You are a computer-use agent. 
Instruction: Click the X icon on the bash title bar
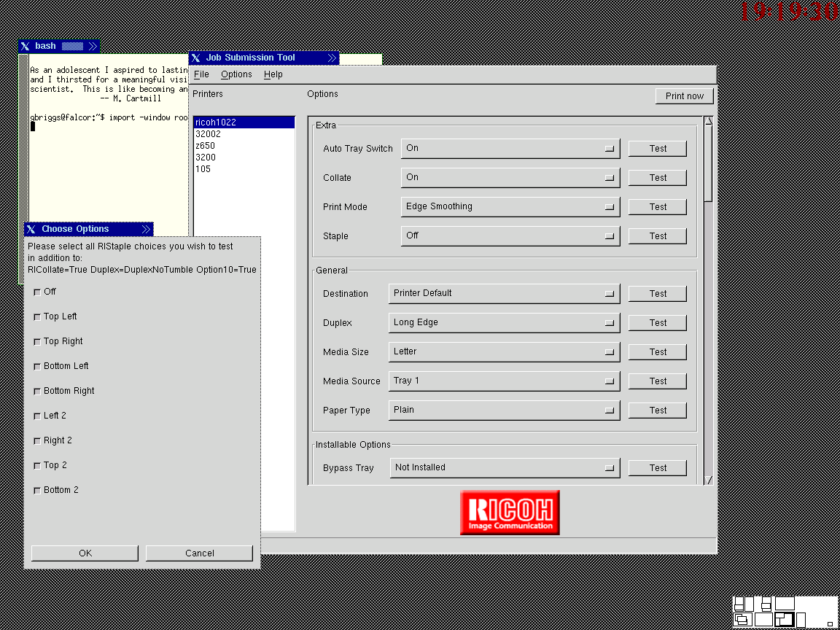(x=25, y=46)
